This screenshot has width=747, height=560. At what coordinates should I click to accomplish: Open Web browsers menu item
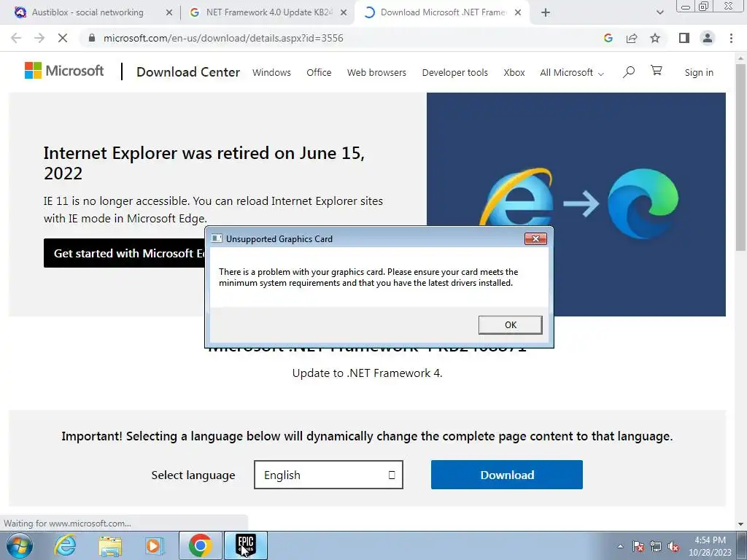[x=376, y=72]
